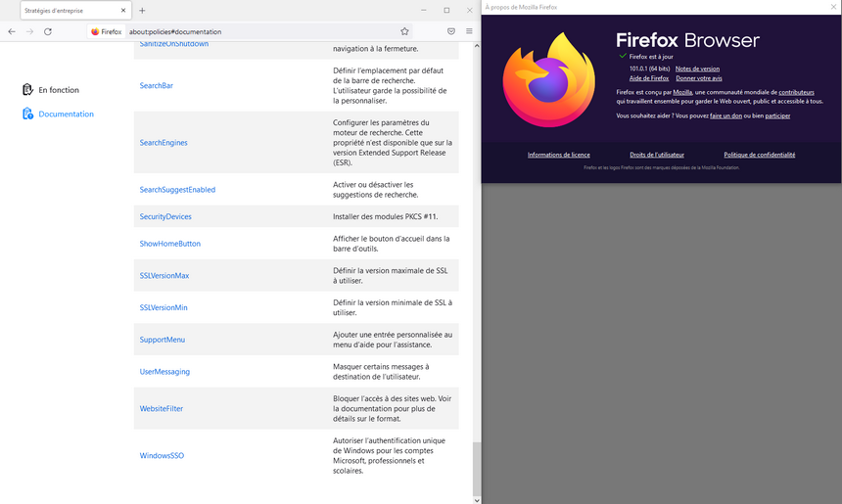Viewport: 842px width, 504px height.
Task: Open the SupportMenu policy link
Action: (163, 340)
